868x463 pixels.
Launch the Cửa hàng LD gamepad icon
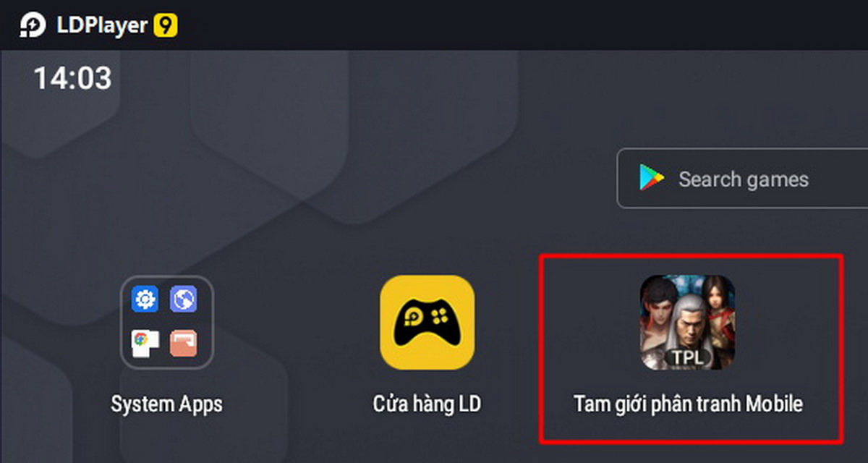point(427,322)
